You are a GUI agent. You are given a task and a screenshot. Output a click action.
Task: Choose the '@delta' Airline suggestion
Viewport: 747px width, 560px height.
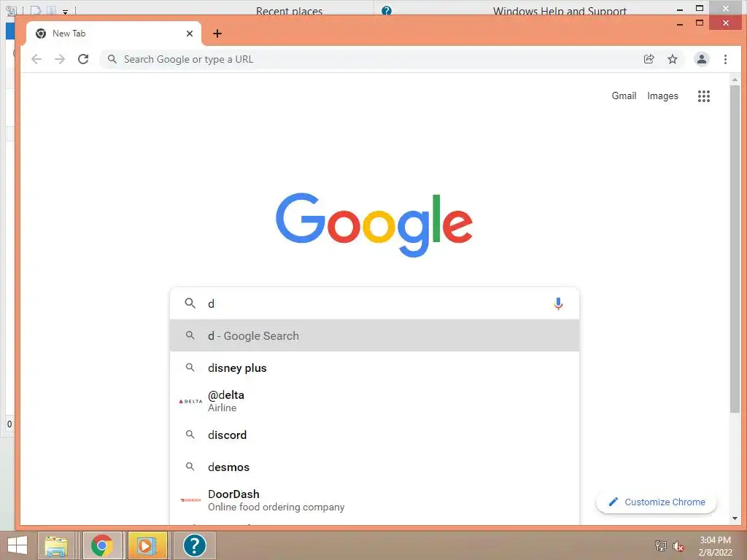(374, 401)
